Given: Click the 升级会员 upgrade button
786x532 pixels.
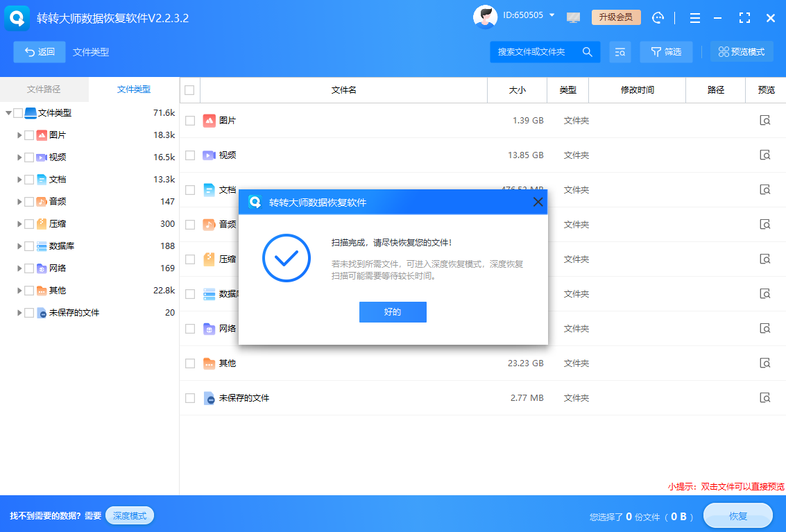Looking at the screenshot, I should (x=616, y=17).
